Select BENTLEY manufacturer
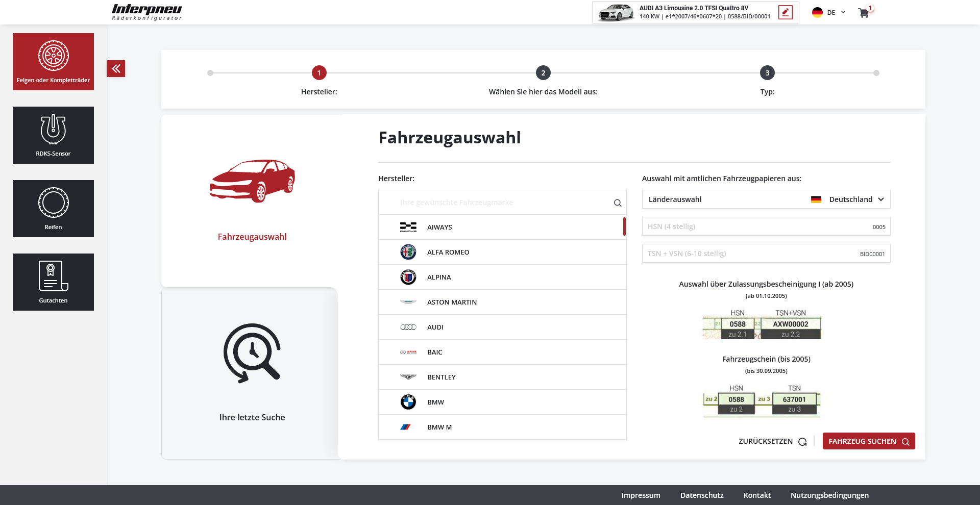This screenshot has height=505, width=980. click(502, 377)
